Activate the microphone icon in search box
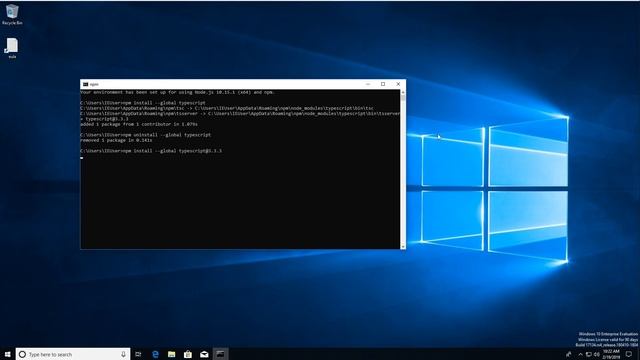 pyautogui.click(x=123, y=354)
